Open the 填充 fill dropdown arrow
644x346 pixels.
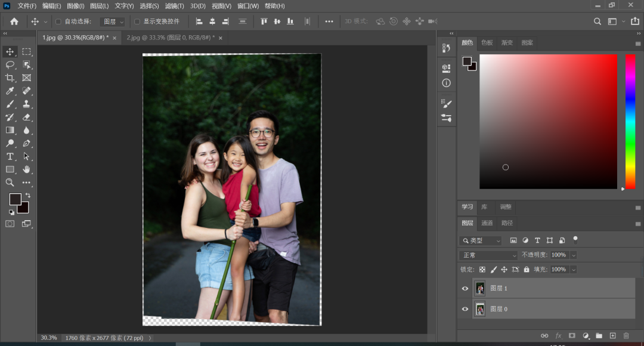pos(574,270)
